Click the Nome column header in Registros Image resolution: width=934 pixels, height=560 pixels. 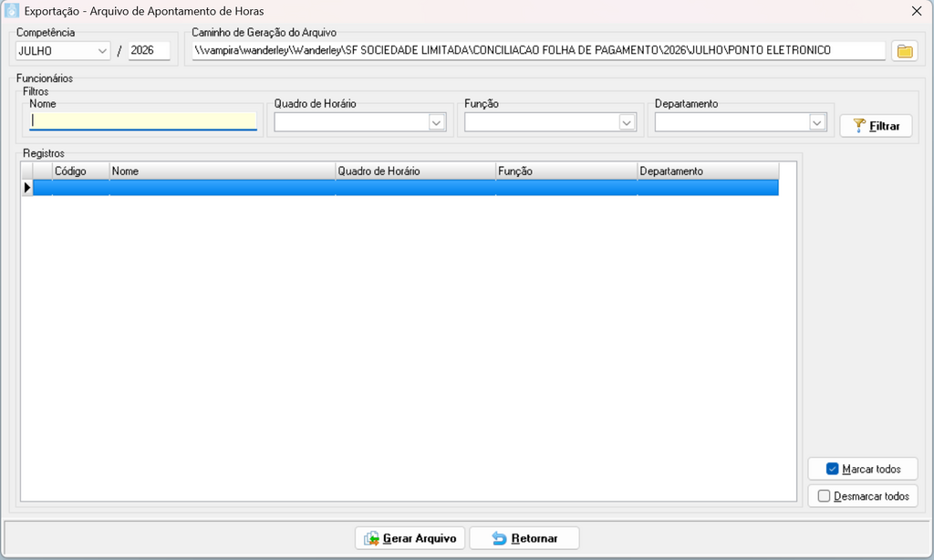click(223, 171)
